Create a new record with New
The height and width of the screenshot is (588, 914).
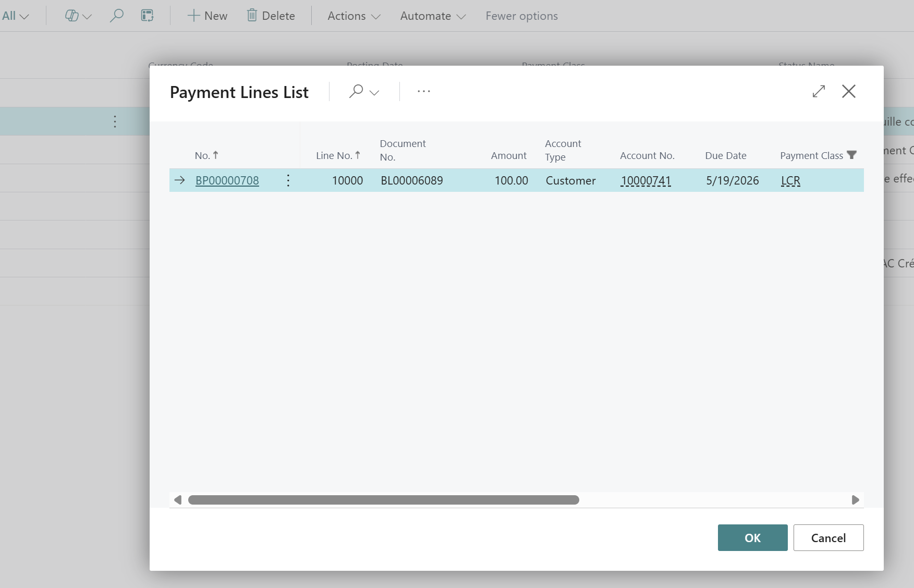tap(207, 16)
